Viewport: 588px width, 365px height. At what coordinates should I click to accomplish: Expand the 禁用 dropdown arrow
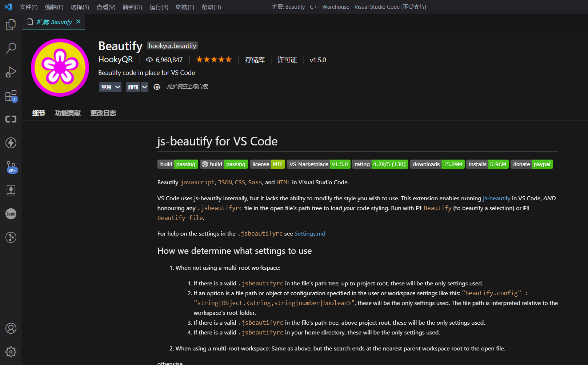(x=118, y=87)
